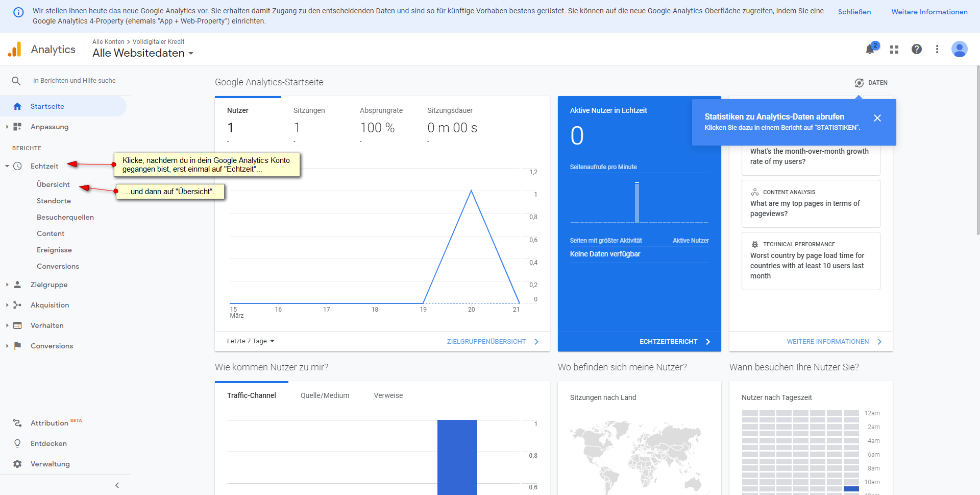Click the Content Analysis icon
Viewport: 980px width, 495px height.
pos(755,192)
